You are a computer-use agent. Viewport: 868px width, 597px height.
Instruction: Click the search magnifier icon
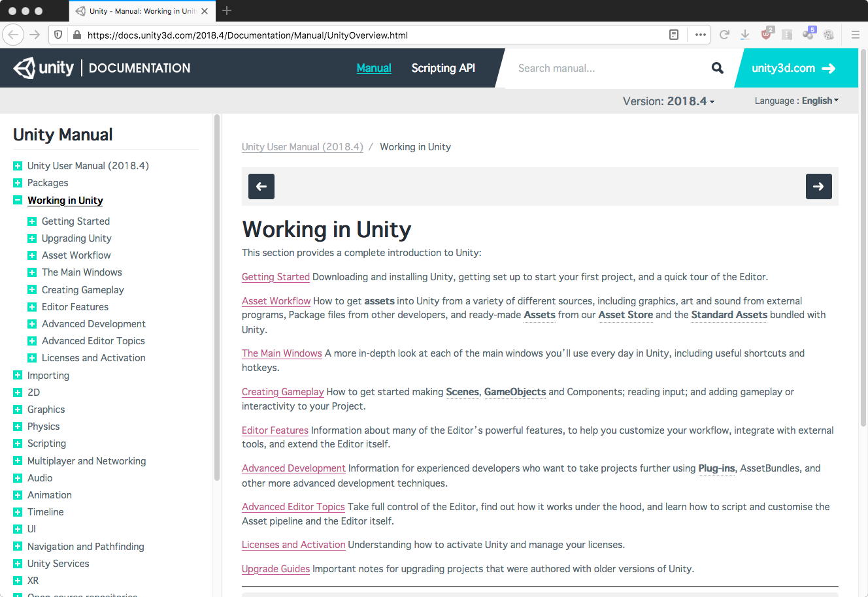pos(718,68)
